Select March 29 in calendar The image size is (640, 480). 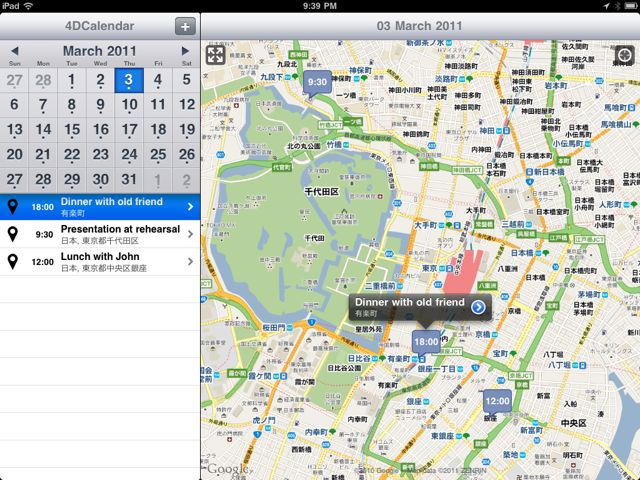pos(71,180)
